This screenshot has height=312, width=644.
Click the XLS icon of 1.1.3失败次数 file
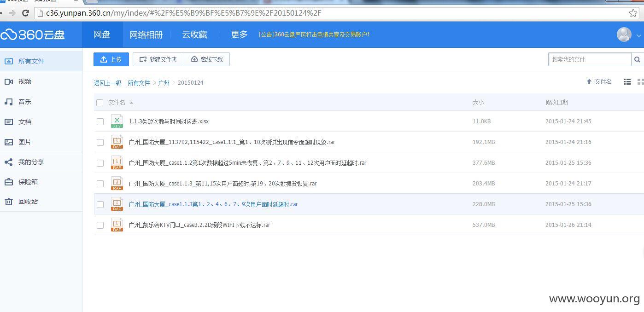click(x=117, y=121)
